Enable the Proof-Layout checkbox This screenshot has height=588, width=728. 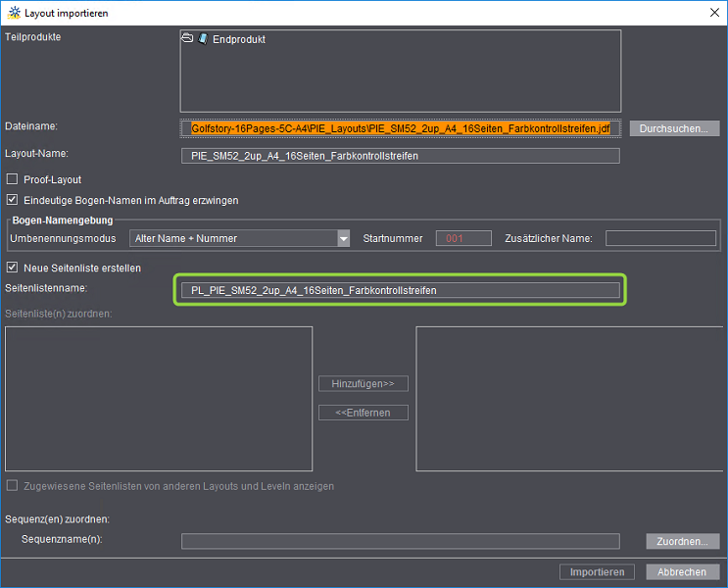point(13,179)
